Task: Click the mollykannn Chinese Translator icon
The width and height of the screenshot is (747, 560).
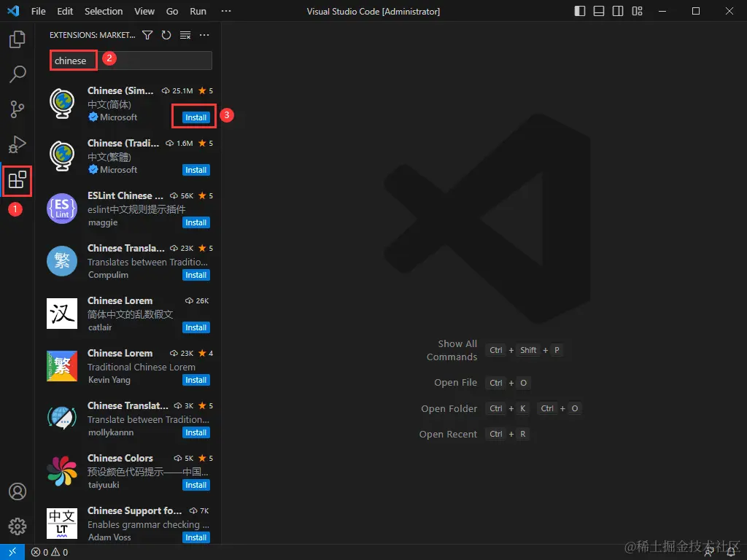Action: pos(62,418)
